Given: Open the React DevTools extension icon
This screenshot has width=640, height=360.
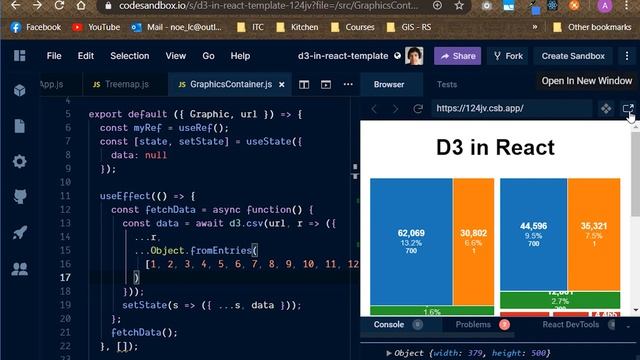Looking at the screenshot, I should [x=552, y=6].
